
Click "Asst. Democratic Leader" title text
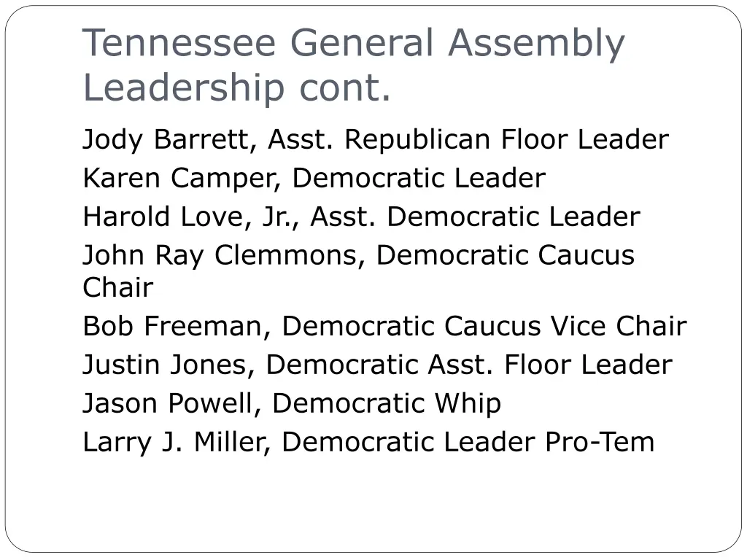pyautogui.click(x=475, y=217)
